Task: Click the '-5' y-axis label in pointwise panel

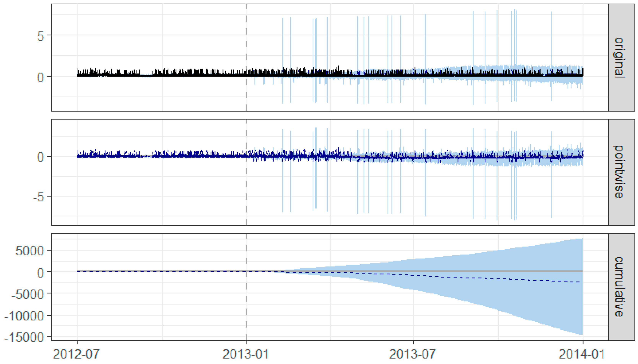Action: click(39, 197)
